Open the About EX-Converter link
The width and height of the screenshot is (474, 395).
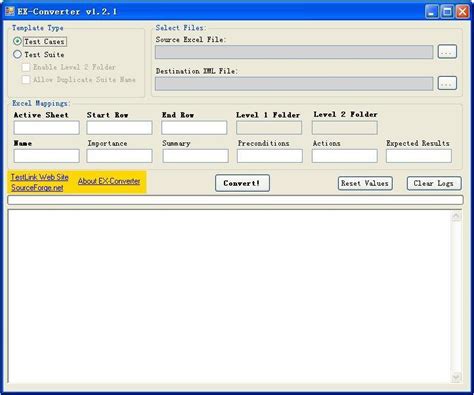(109, 181)
